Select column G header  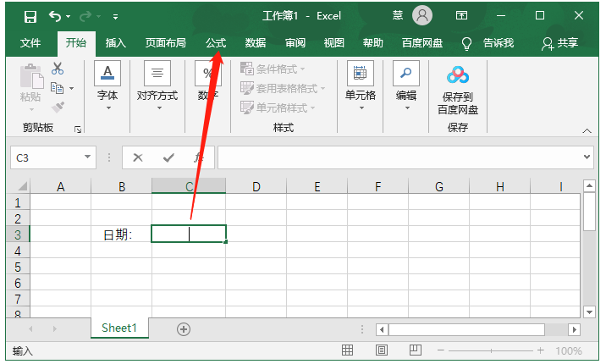[x=439, y=186]
